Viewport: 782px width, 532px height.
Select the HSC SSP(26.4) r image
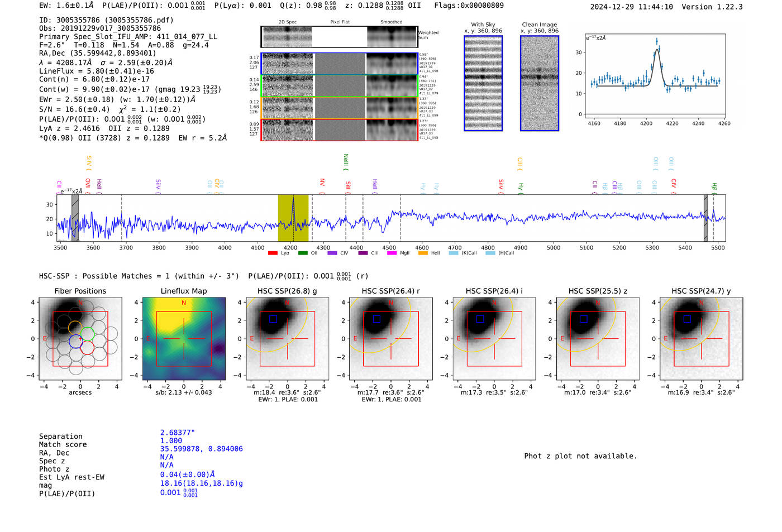click(391, 338)
